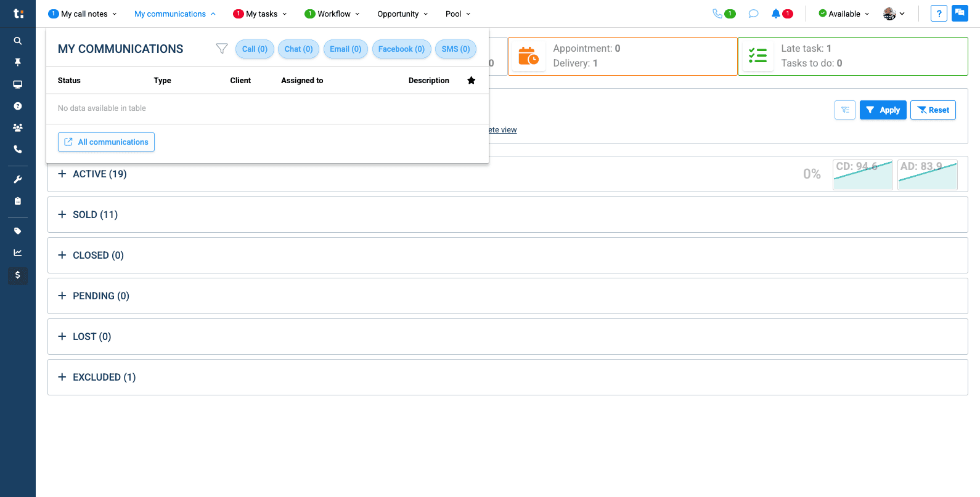Screen dimensions: 980x497
Task: Toggle the SMS (0) filter pill
Action: coord(455,49)
